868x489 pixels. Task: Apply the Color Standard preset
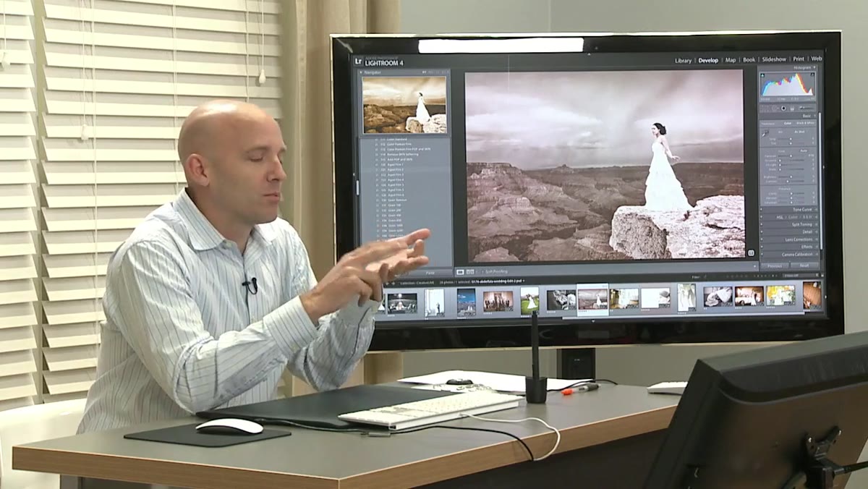[x=394, y=140]
